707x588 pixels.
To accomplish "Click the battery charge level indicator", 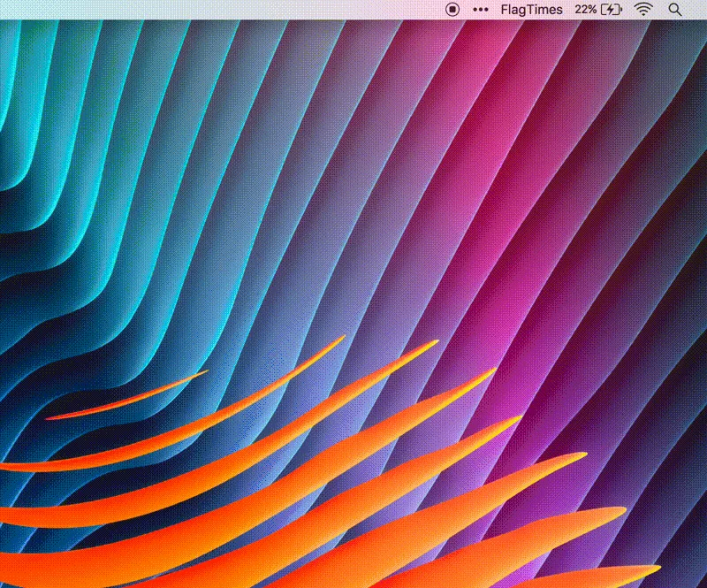I will click(612, 9).
